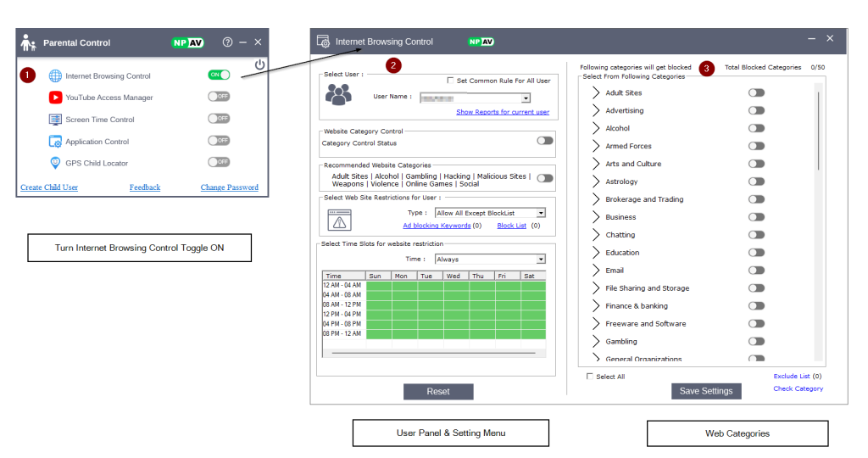
Task: Click the Save Settings button
Action: click(x=706, y=391)
